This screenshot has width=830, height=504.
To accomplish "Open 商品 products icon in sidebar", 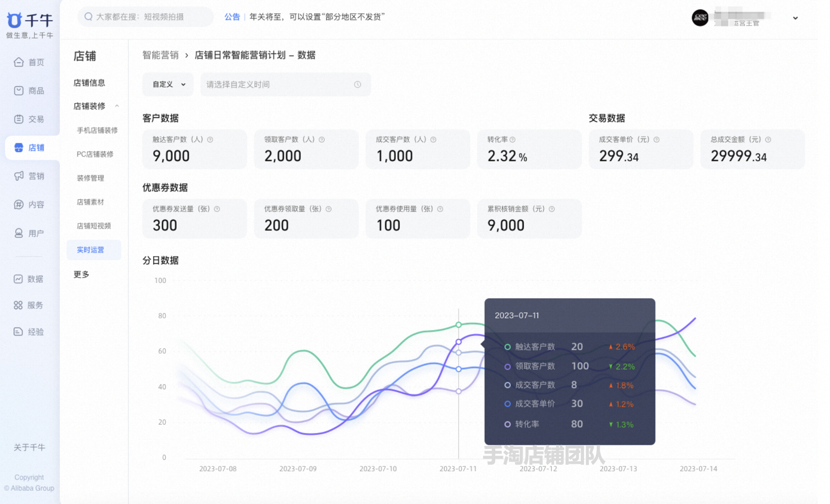I will point(19,91).
